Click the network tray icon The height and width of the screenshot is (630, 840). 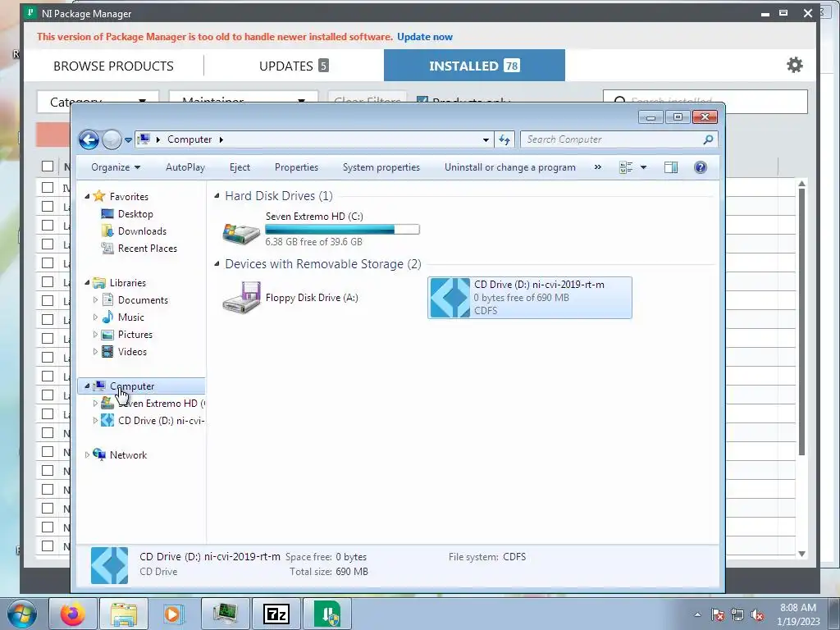737,614
